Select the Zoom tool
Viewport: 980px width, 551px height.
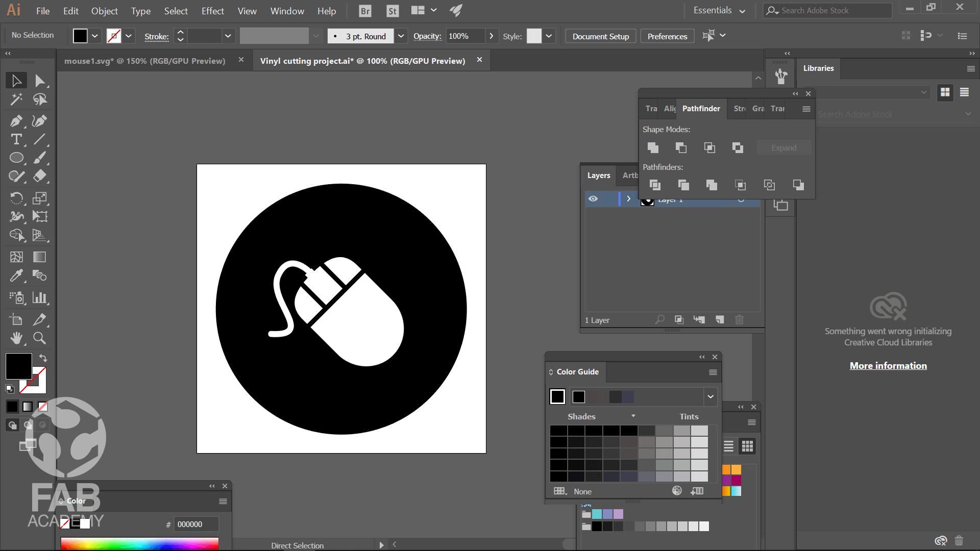[40, 338]
